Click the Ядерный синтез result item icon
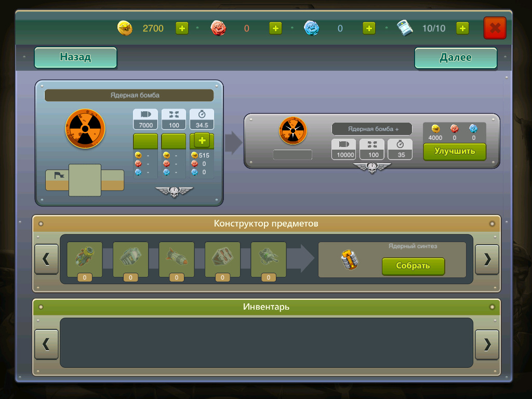The height and width of the screenshot is (399, 532). pyautogui.click(x=350, y=260)
